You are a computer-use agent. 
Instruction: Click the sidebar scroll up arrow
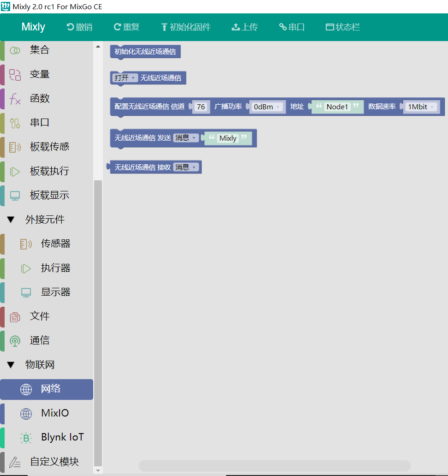coord(98,47)
